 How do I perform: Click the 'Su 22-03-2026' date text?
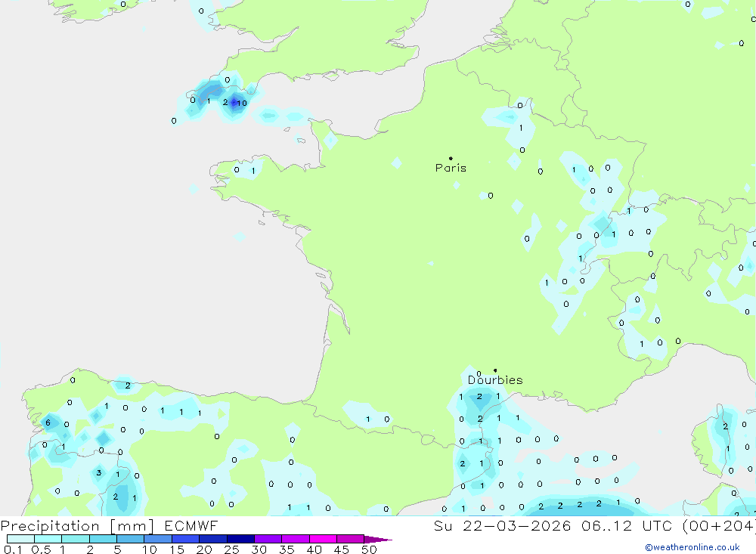503,526
